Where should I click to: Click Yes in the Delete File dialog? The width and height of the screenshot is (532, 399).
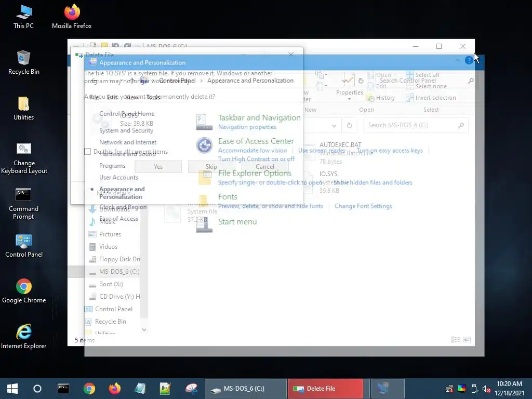coord(158,167)
